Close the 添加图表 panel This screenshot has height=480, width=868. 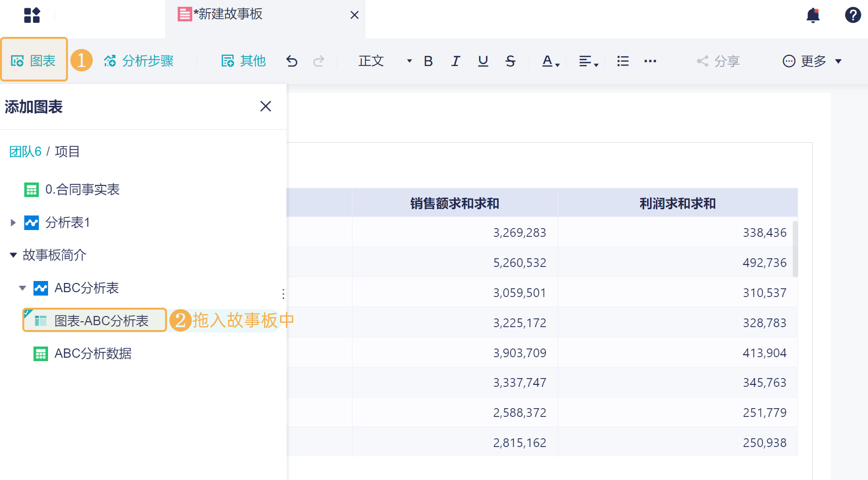(266, 106)
